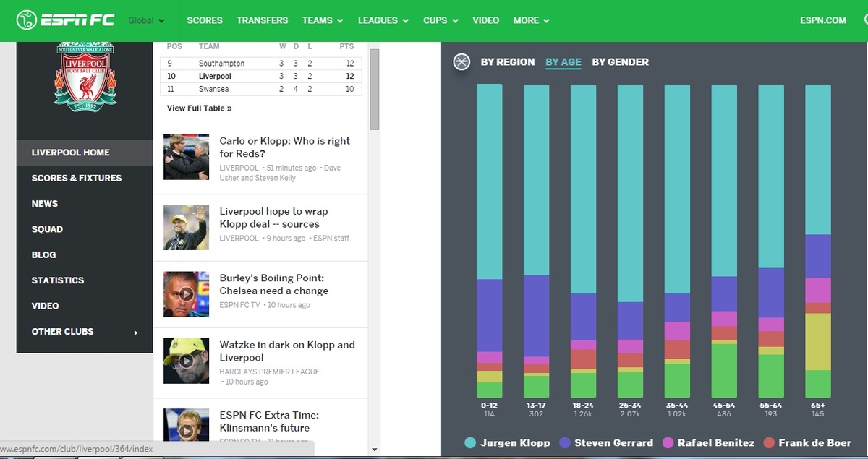Select Liverpool Home in the sidebar
The height and width of the screenshot is (459, 868).
[85, 153]
